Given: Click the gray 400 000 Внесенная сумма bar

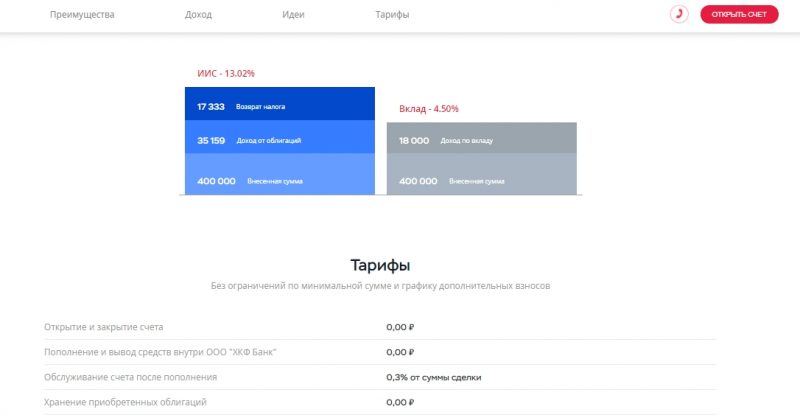Looking at the screenshot, I should pyautogui.click(x=482, y=174).
